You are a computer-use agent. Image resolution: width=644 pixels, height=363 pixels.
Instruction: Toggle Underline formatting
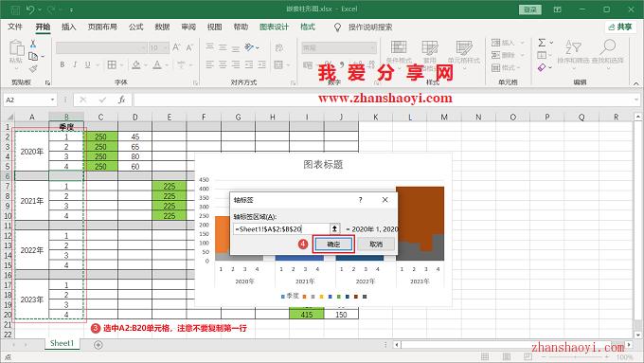click(x=87, y=64)
